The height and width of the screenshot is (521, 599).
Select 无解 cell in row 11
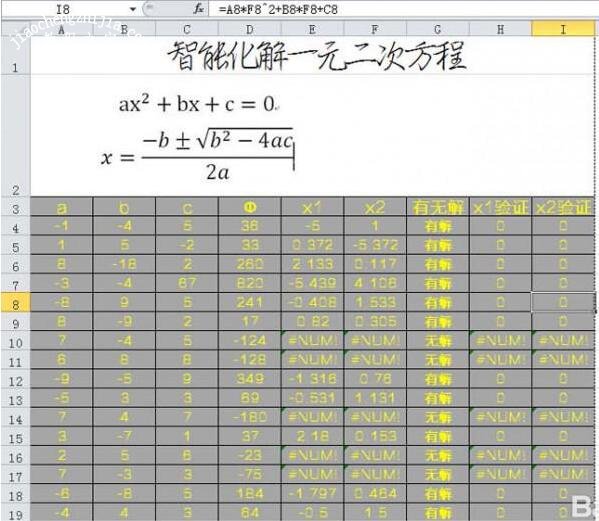pyautogui.click(x=437, y=359)
